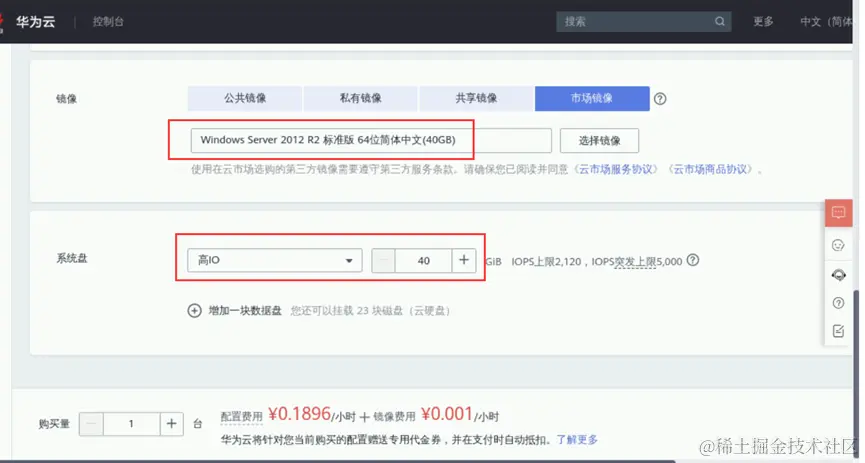
Task: Click the plus circle icon for 增加一块数据盘
Action: click(x=194, y=311)
